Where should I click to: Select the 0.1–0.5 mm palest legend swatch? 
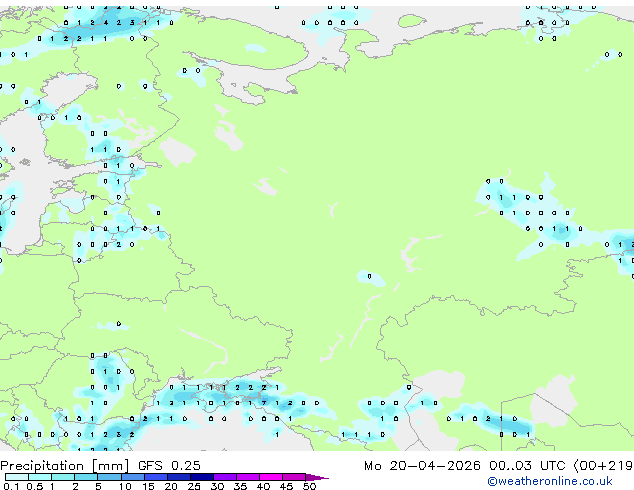pos(17,477)
